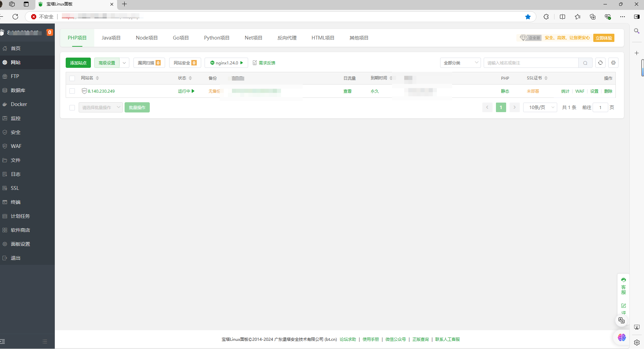Screen dimensions: 644x349
Task: Open the 请选择批量操作 dropdown
Action: point(101,107)
